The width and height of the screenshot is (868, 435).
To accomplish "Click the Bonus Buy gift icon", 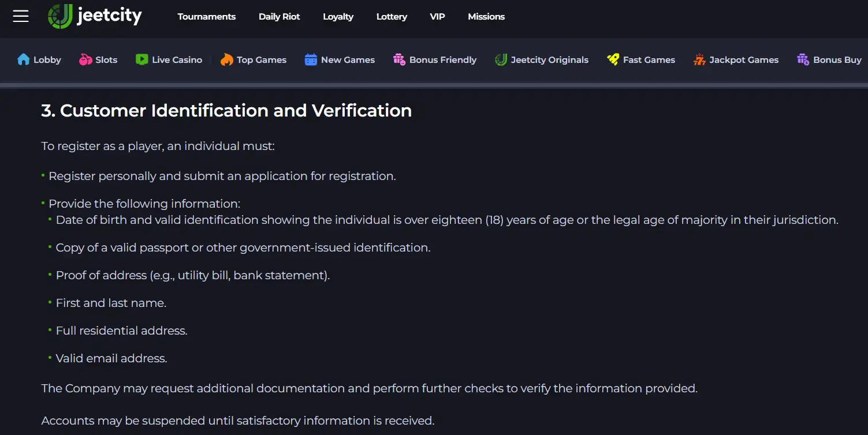I will (803, 59).
